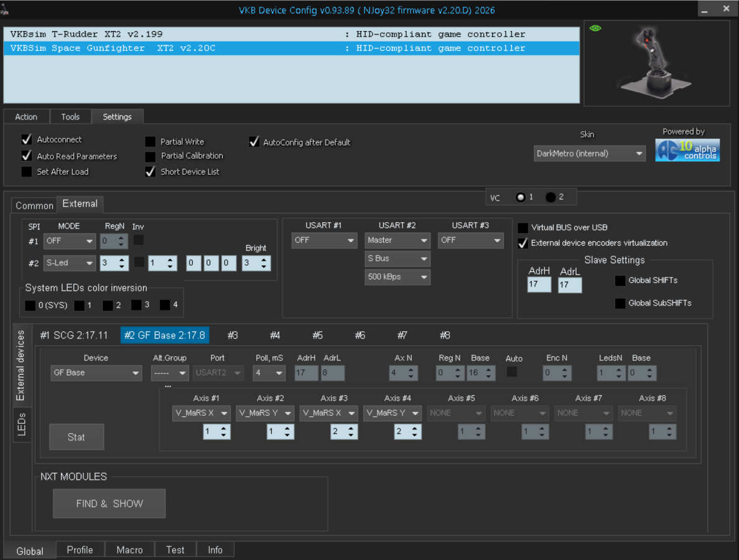Viewport: 739px width, 560px height.
Task: Click the Slave Settings AdrH field
Action: point(539,285)
